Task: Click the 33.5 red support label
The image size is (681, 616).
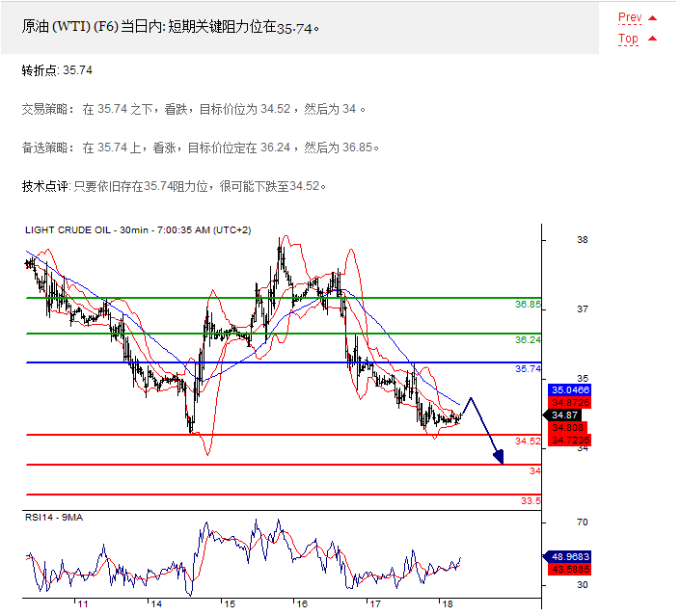Action: point(531,501)
